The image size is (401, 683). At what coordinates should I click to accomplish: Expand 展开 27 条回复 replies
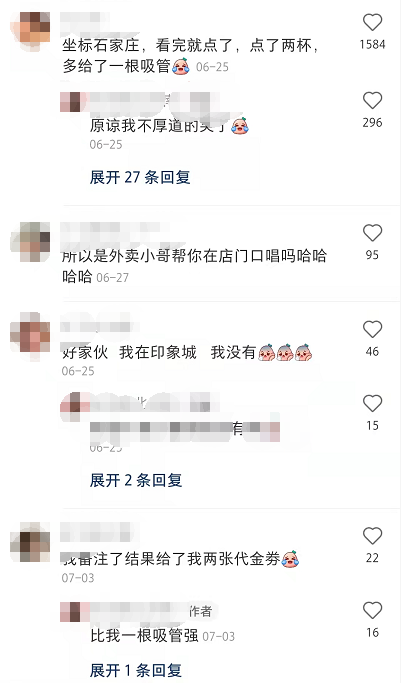tap(140, 177)
